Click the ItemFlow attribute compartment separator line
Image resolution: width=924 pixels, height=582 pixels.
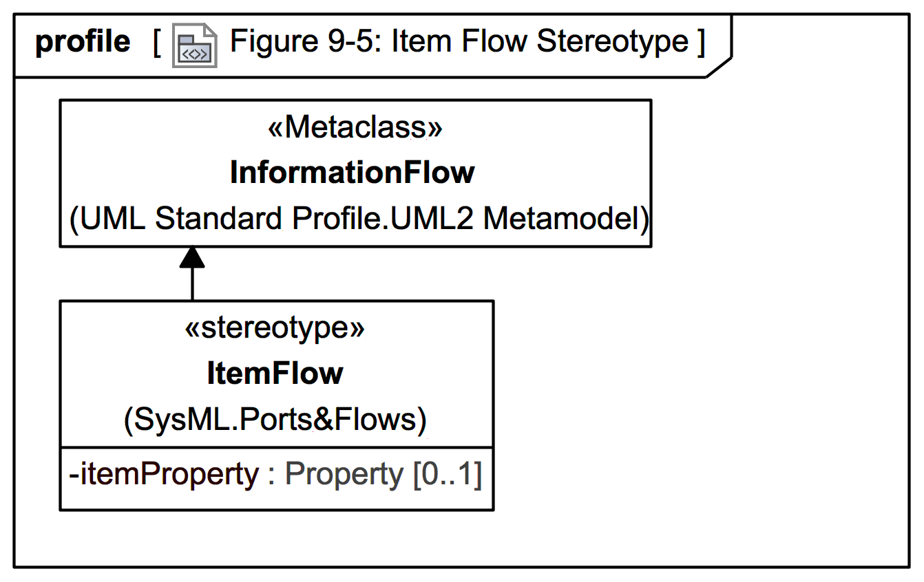tap(276, 448)
